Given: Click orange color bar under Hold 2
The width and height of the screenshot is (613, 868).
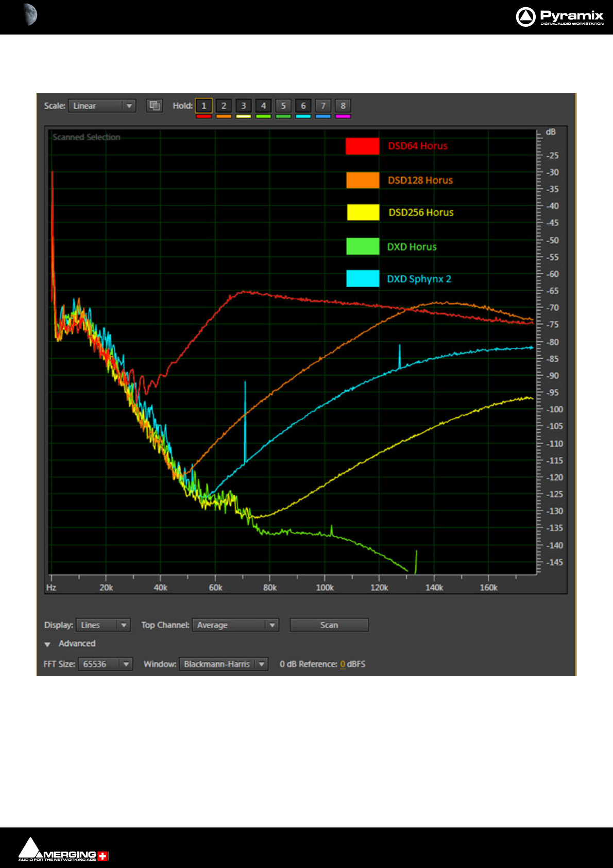Looking at the screenshot, I should pyautogui.click(x=224, y=116).
